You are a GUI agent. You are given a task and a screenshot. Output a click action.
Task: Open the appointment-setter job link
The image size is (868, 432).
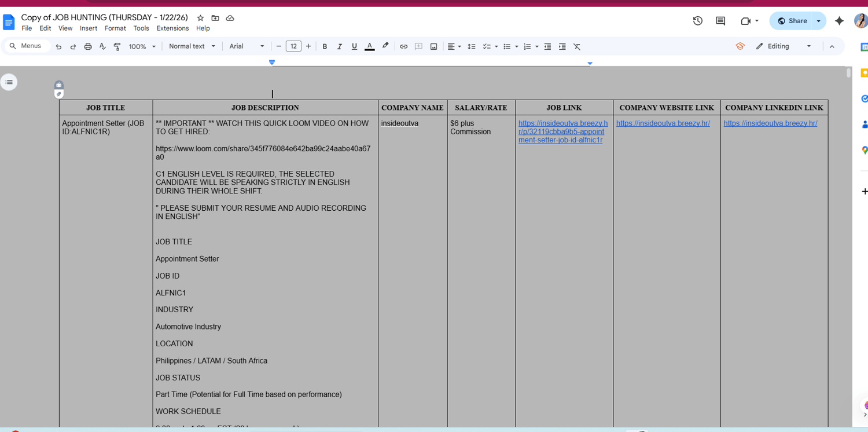click(562, 131)
